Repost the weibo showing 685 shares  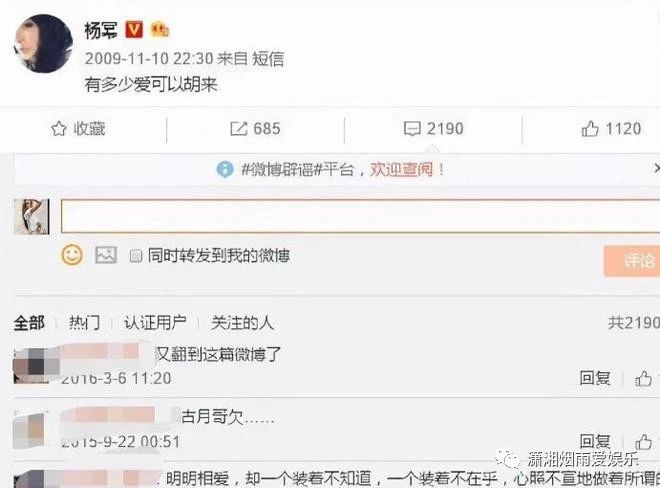point(255,129)
